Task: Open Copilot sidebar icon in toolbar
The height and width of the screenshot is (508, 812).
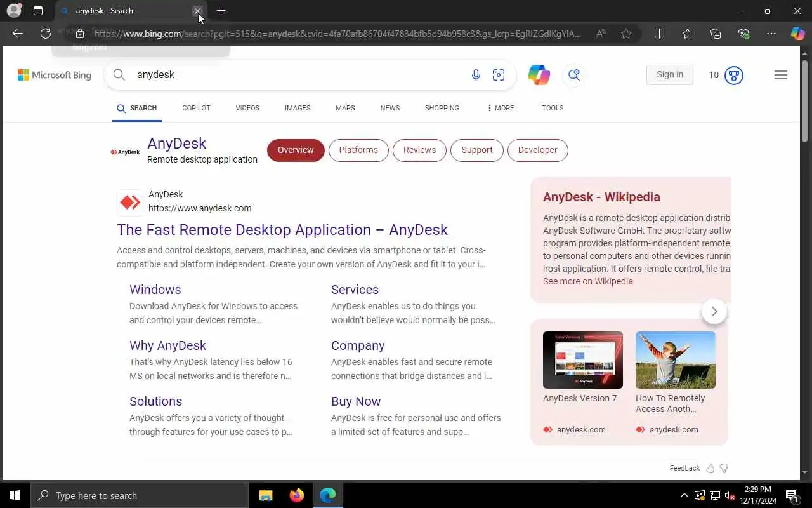Action: point(797,34)
